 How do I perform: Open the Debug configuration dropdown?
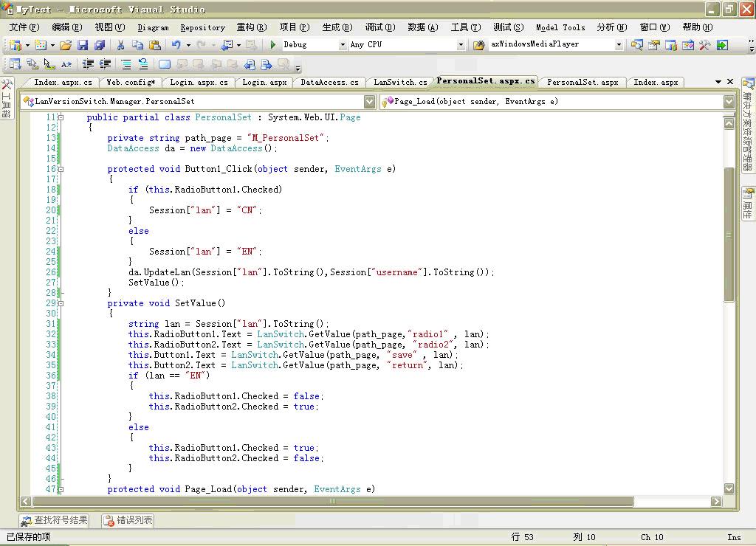(343, 45)
